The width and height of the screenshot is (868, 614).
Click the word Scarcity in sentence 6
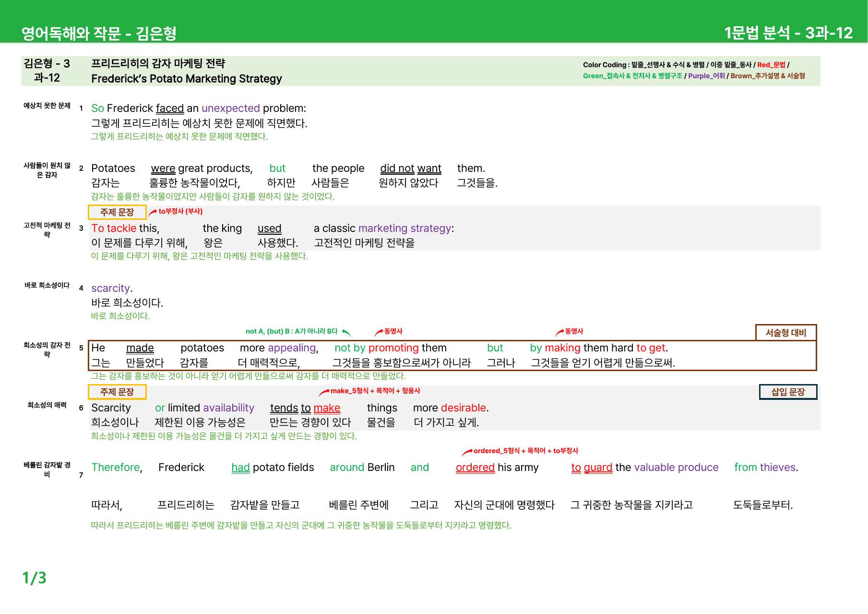pos(111,408)
